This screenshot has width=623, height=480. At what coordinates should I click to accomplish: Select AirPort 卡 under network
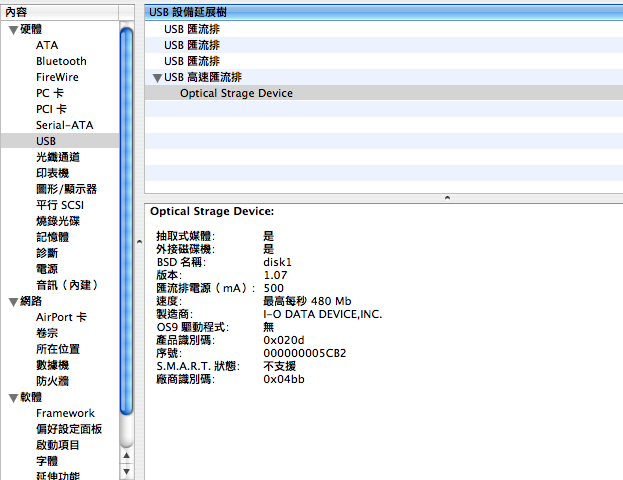coord(61,317)
